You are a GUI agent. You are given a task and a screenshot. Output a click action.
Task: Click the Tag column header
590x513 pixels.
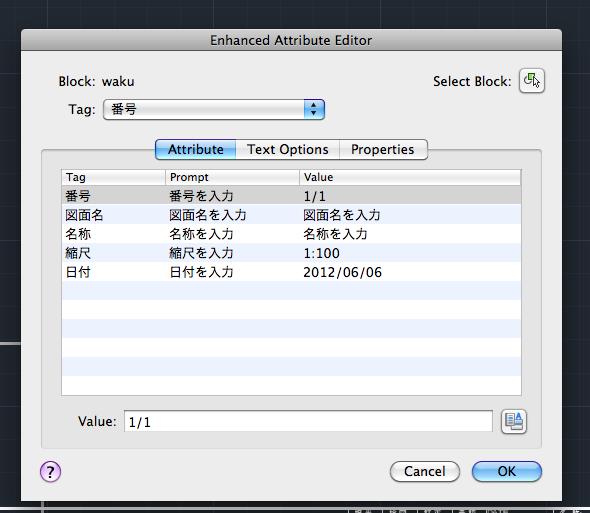[114, 177]
